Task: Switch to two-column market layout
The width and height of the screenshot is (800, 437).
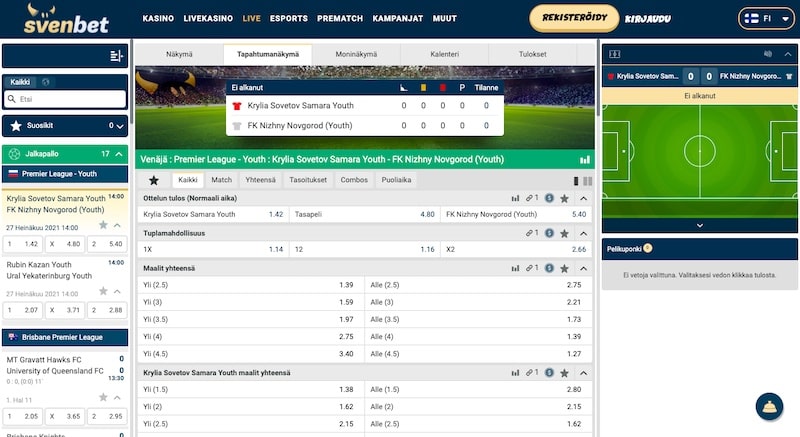Action: pyautogui.click(x=588, y=181)
